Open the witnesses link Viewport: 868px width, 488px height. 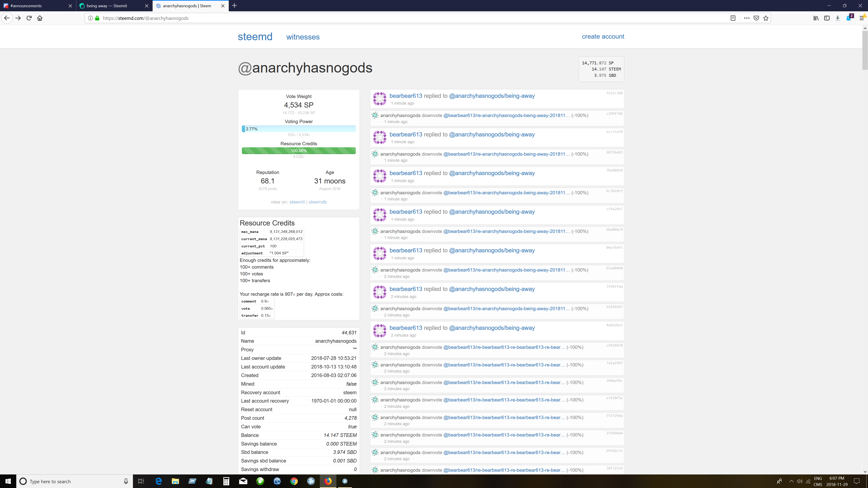point(303,37)
